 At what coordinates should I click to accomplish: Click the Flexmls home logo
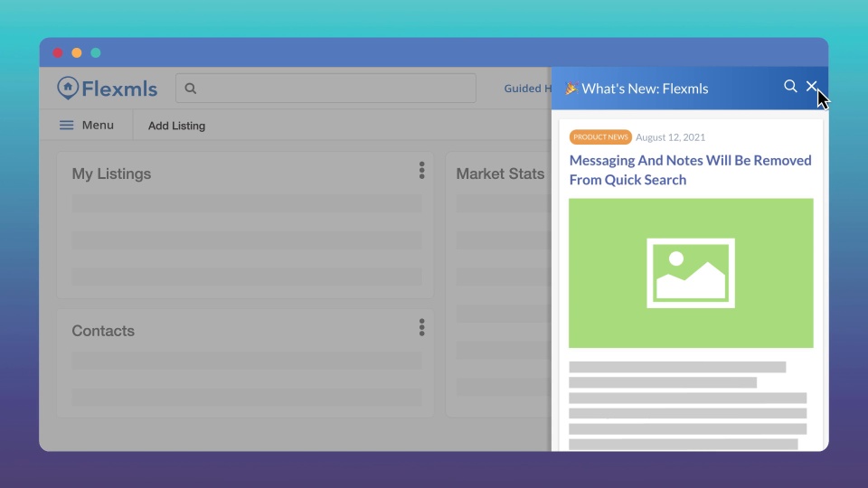point(107,89)
